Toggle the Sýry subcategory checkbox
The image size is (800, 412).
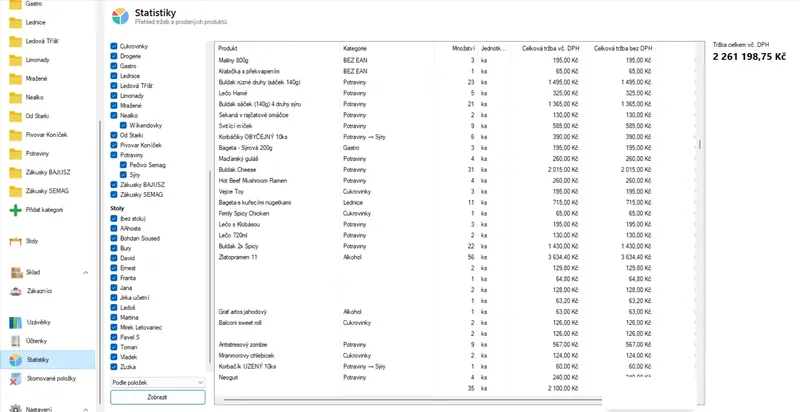(123, 174)
